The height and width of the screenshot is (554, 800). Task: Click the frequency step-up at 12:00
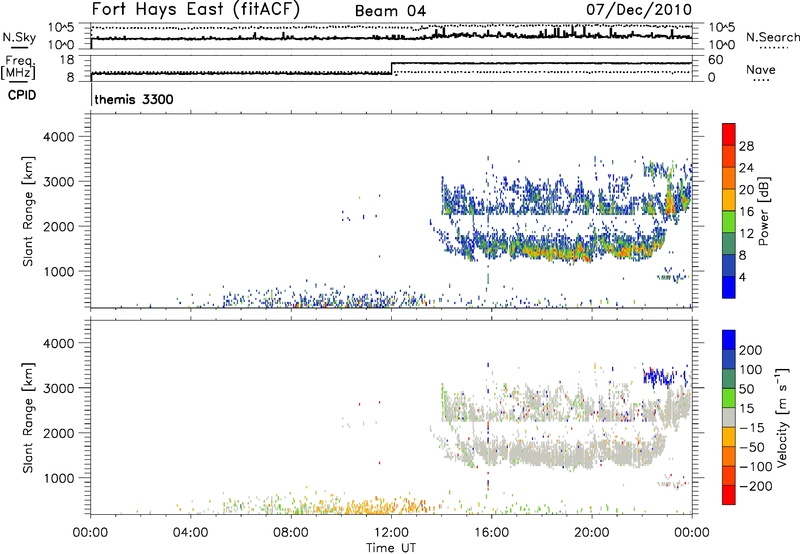point(391,68)
